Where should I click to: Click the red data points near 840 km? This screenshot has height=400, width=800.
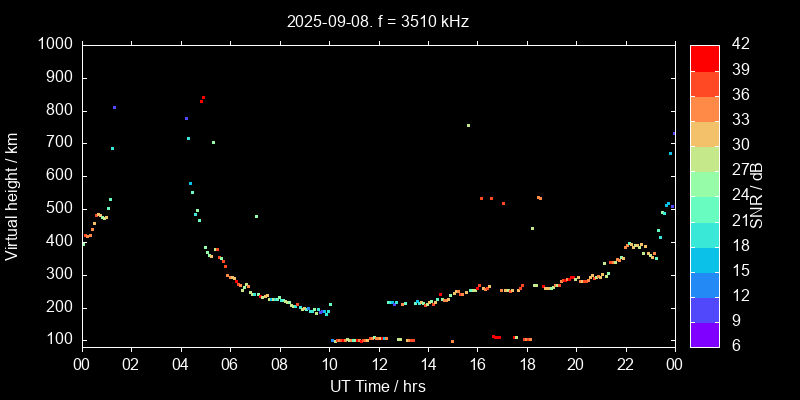pos(202,99)
